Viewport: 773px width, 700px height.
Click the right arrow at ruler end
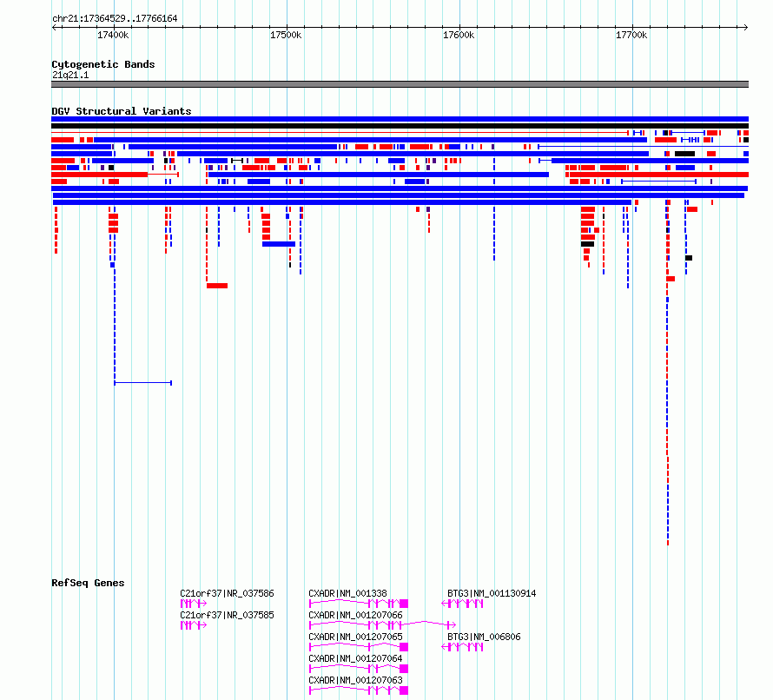[745, 27]
